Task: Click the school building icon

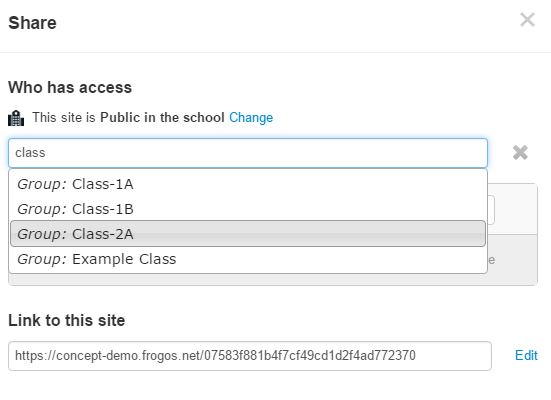Action: tap(16, 118)
